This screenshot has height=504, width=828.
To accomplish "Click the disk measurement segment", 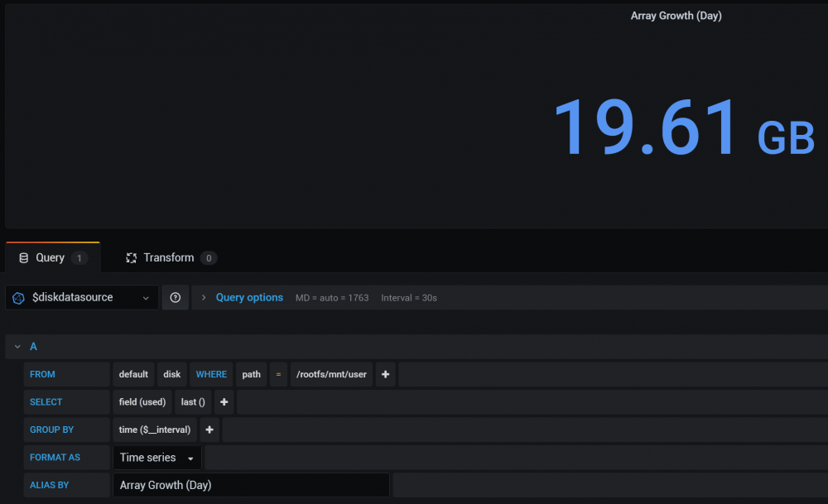I will tap(171, 374).
